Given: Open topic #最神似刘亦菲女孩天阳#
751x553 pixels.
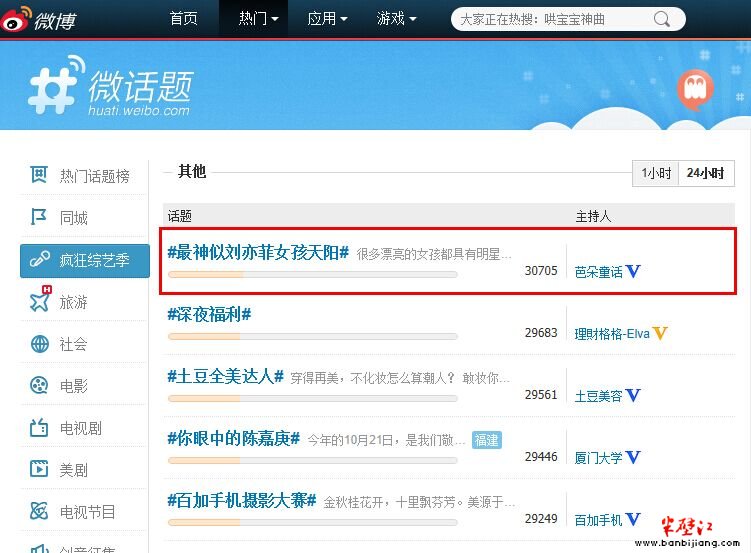Looking at the screenshot, I should (258, 252).
